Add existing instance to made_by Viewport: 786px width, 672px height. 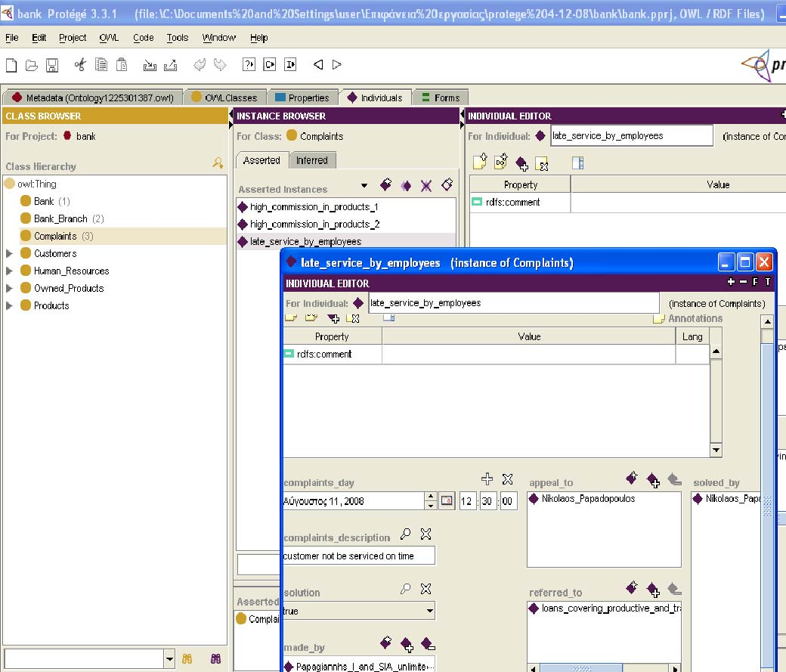407,645
